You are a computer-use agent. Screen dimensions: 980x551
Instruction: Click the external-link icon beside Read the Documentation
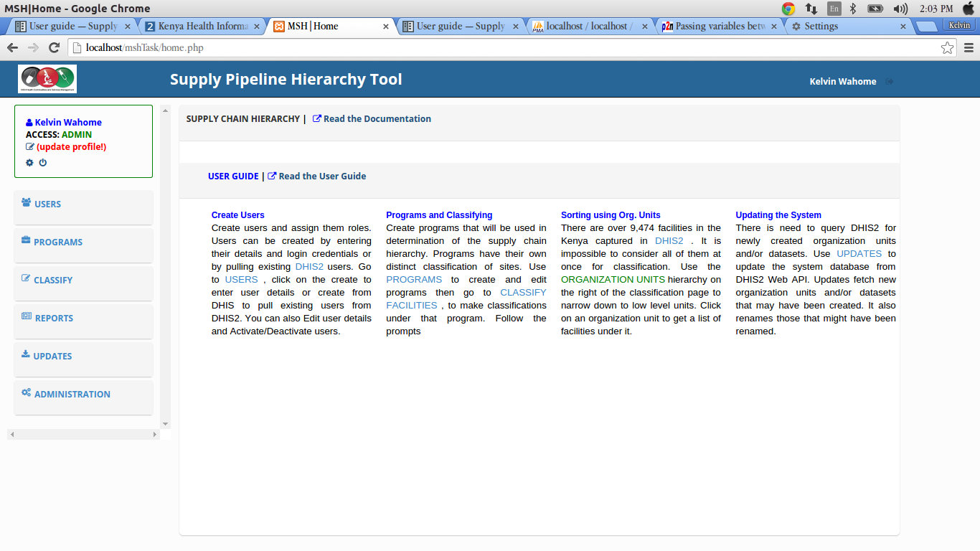point(317,119)
